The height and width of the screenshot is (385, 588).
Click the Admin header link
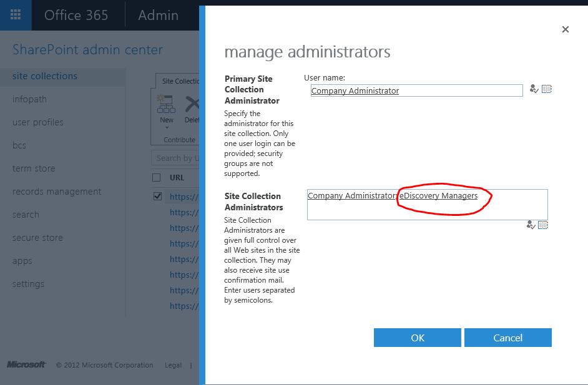159,16
